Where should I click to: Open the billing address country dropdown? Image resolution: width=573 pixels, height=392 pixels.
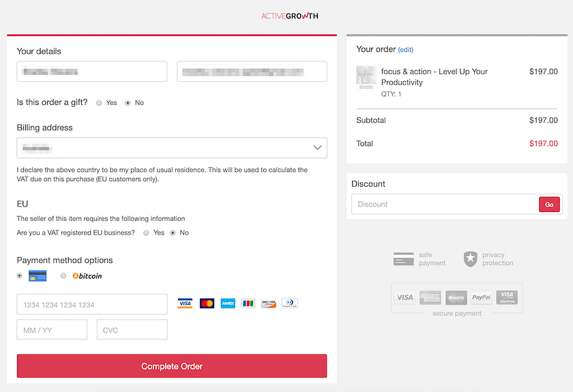pos(172,147)
